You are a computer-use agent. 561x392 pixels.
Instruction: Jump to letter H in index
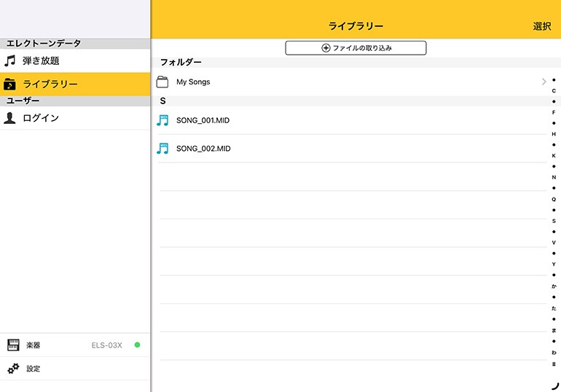click(x=554, y=134)
